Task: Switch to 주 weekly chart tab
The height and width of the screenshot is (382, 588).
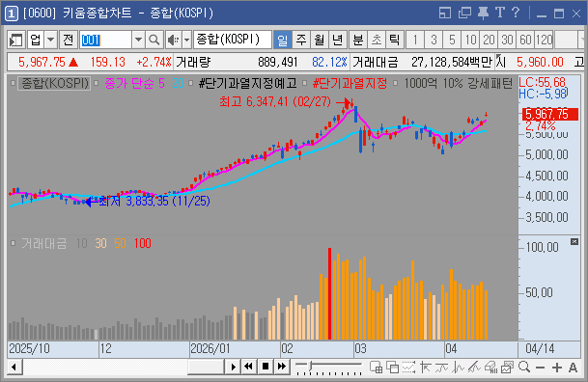Action: coord(300,40)
